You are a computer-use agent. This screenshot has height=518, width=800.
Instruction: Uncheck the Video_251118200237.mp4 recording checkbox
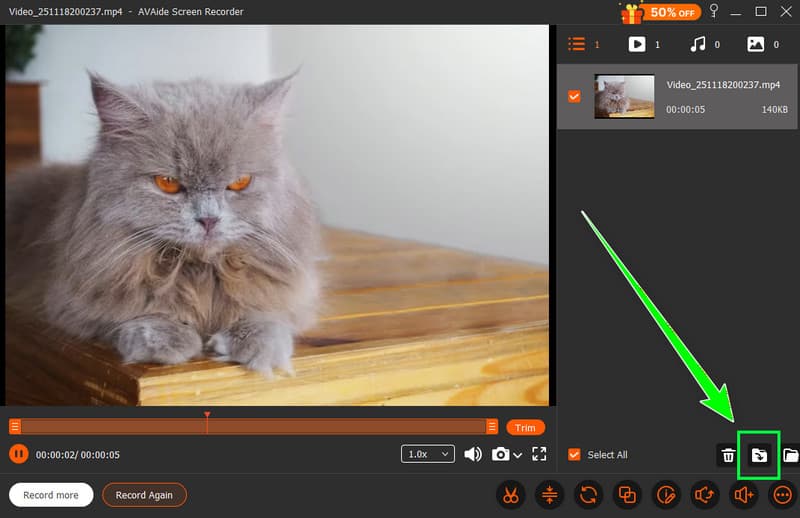[574, 97]
